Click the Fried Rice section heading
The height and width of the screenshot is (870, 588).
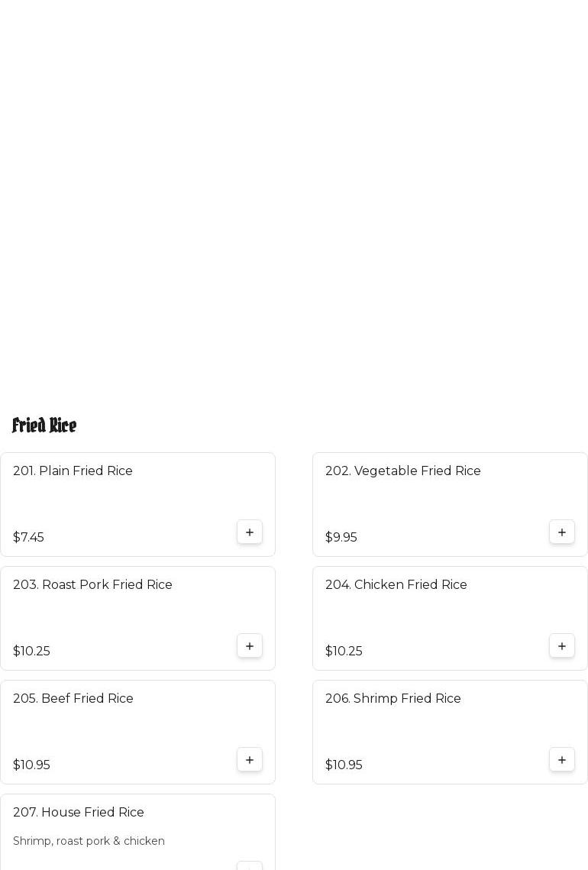click(44, 425)
